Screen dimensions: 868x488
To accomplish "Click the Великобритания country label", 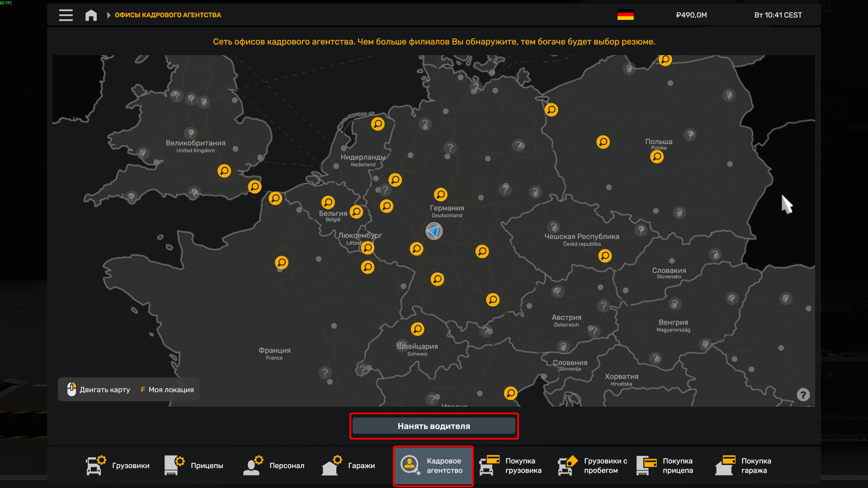I will click(195, 143).
